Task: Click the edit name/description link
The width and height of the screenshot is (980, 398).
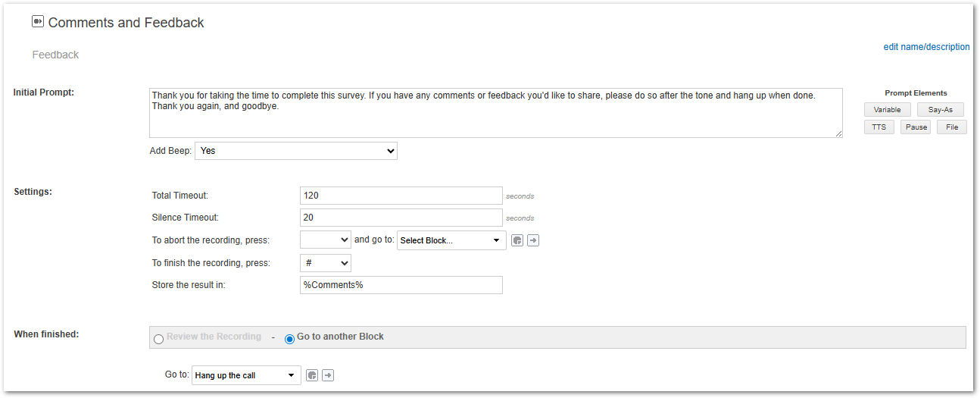Action: coord(926,47)
